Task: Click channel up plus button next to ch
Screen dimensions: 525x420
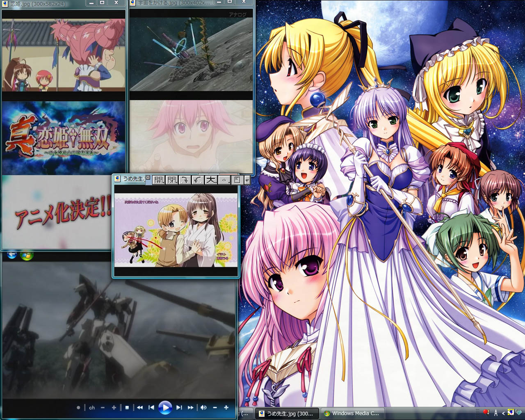Action: click(x=114, y=408)
